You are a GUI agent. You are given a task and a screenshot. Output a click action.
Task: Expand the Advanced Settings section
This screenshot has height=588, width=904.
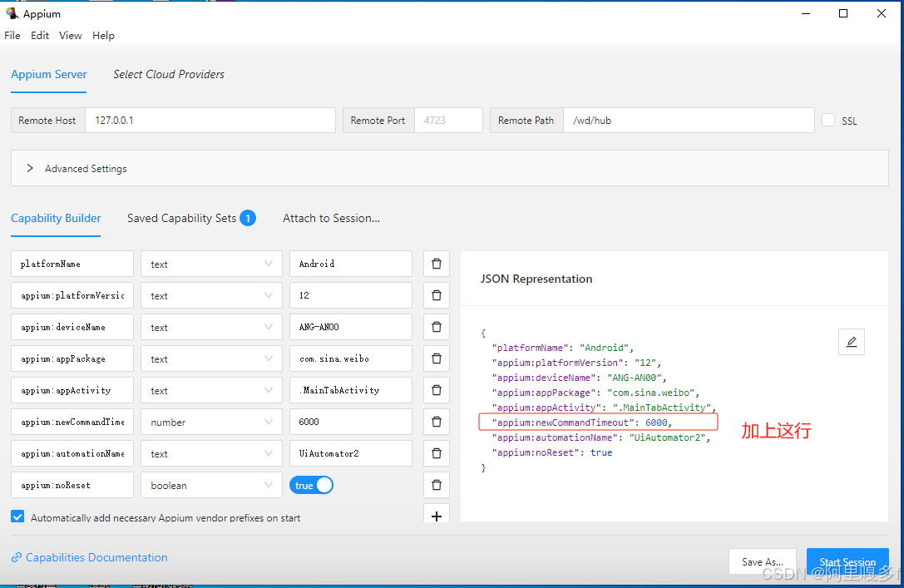coord(450,168)
